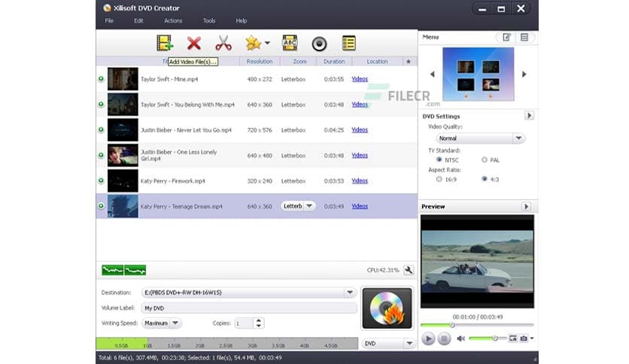Click the star column header
This screenshot has width=629, height=364.
coord(409,62)
